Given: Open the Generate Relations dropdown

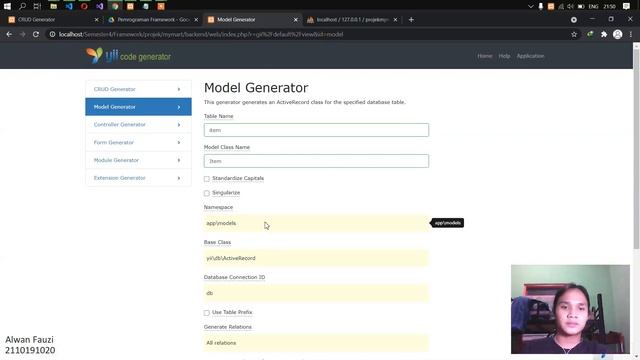Looking at the screenshot, I should pos(316,343).
